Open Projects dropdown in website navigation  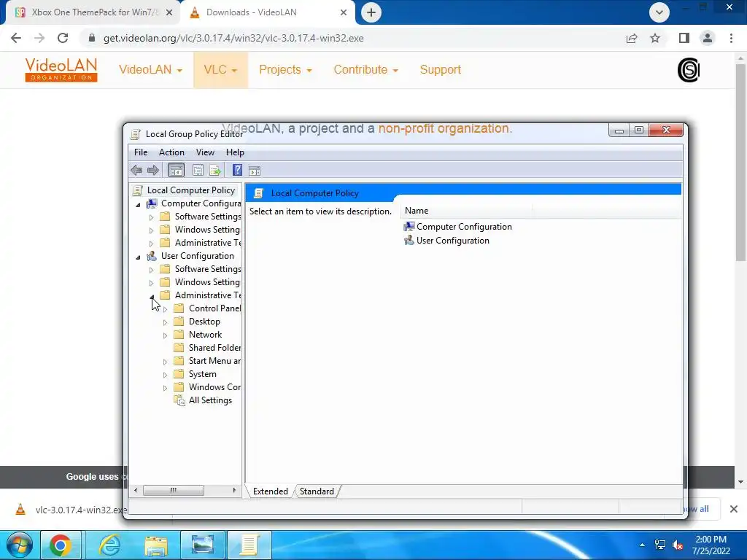tap(285, 69)
